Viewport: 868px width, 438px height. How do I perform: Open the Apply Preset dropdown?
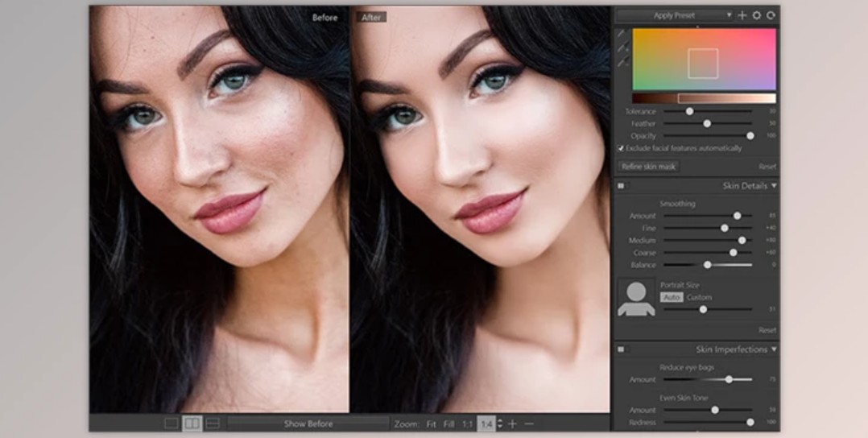tap(675, 15)
